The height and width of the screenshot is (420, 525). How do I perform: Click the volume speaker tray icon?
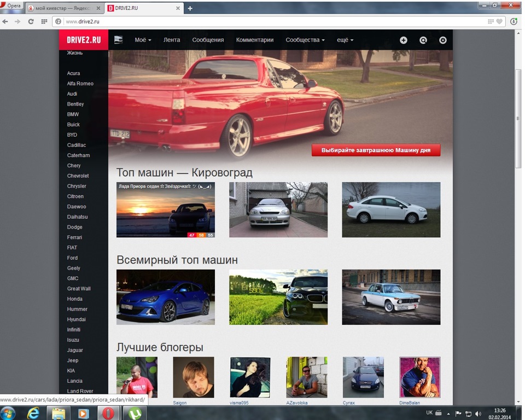(478, 413)
